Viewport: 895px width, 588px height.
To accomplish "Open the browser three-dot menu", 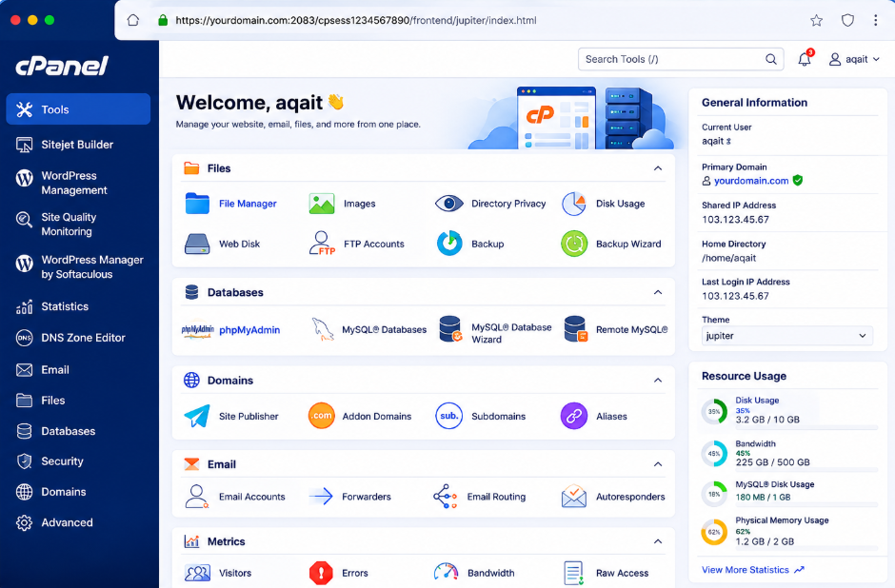I will tap(875, 21).
